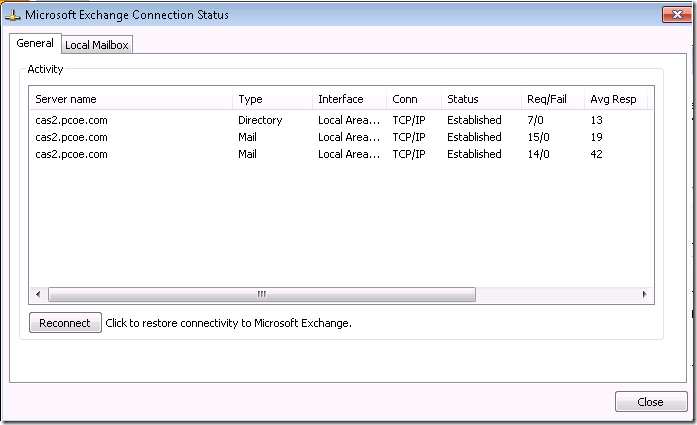The height and width of the screenshot is (425, 697).
Task: Click TCP/IP in the 14/0 row
Action: click(409, 154)
